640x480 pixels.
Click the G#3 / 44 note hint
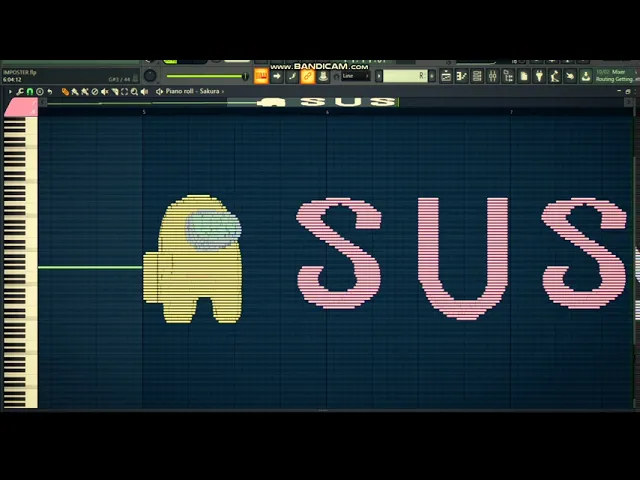pos(119,79)
